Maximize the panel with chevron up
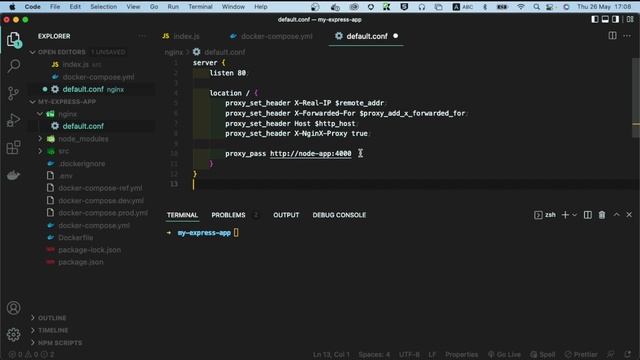 point(616,215)
